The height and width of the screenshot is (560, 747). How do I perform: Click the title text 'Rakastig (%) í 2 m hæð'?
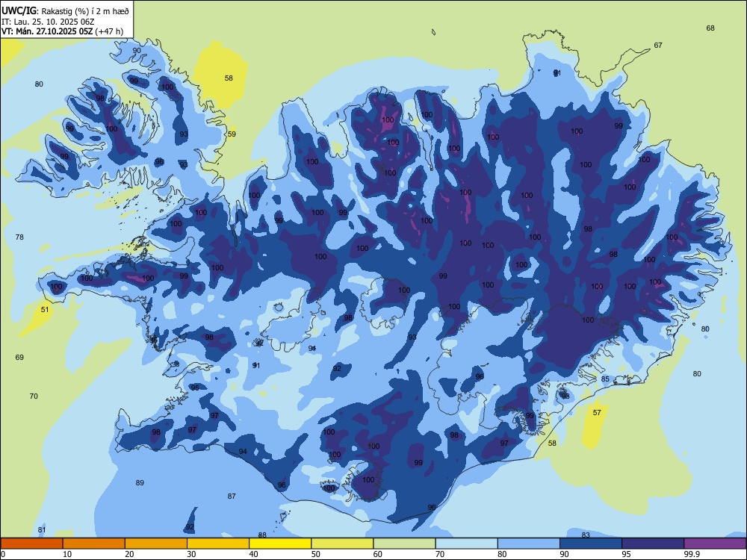[x=85, y=11]
